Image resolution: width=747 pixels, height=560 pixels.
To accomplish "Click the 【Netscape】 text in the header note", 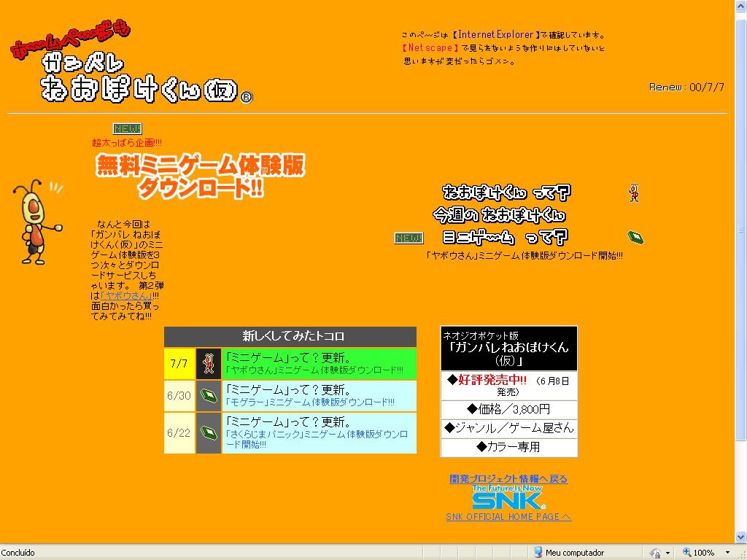I will (x=430, y=47).
